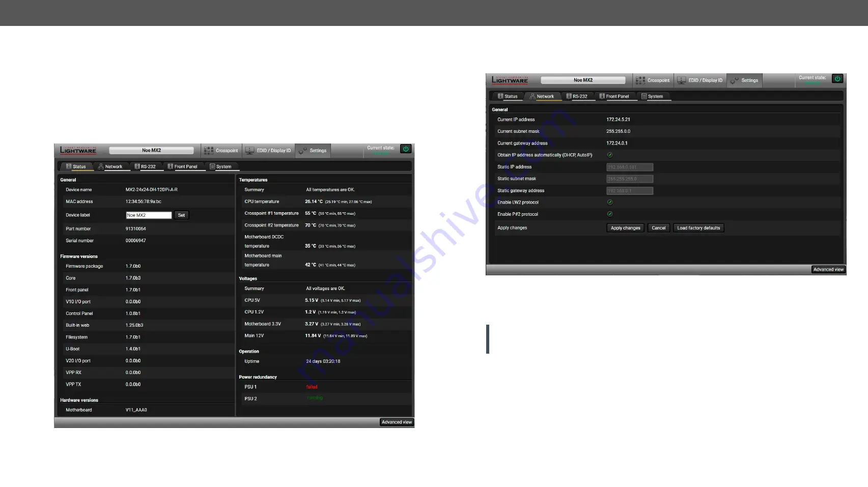Click power icon in right Network window
The height and width of the screenshot is (487, 868).
click(x=837, y=79)
